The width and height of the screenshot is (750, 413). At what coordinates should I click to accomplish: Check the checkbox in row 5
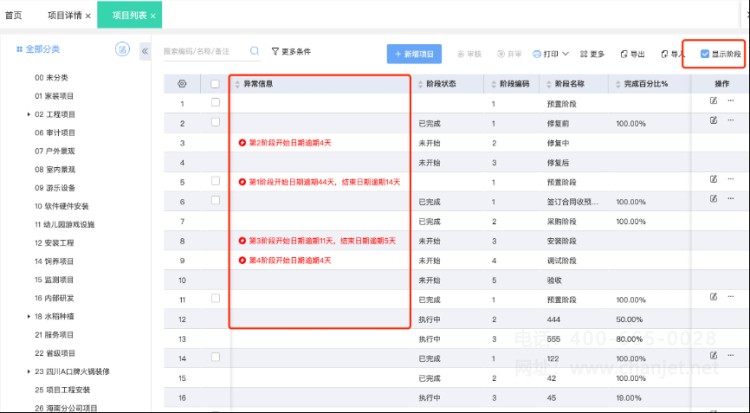215,181
